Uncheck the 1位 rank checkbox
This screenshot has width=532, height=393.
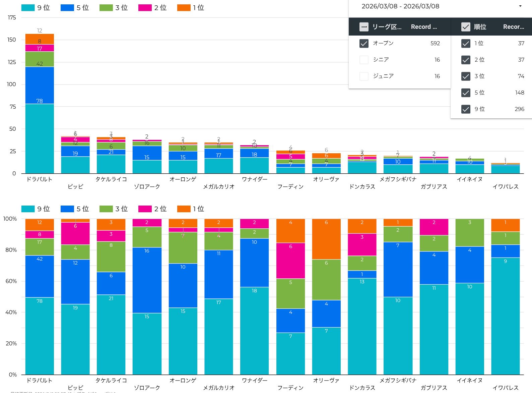[466, 43]
